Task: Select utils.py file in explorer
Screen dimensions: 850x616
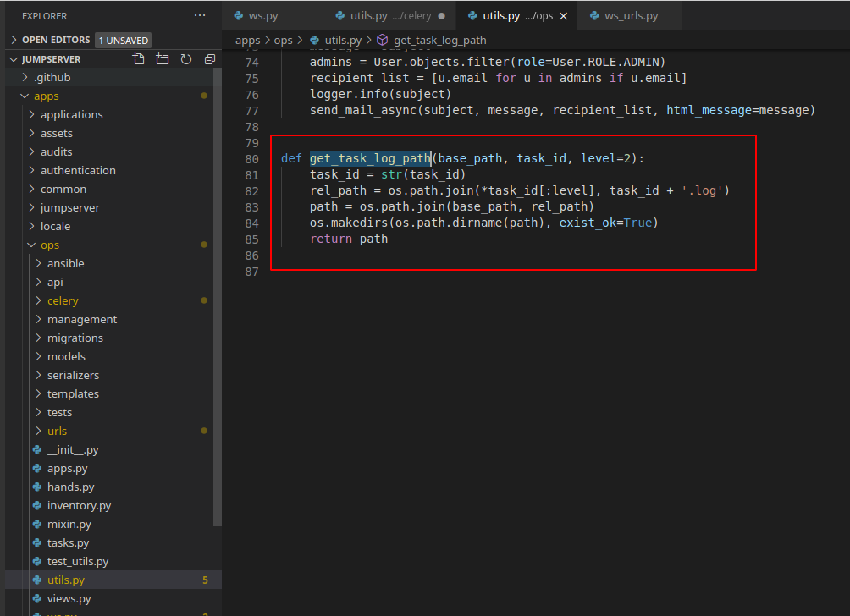Action: pos(113,580)
